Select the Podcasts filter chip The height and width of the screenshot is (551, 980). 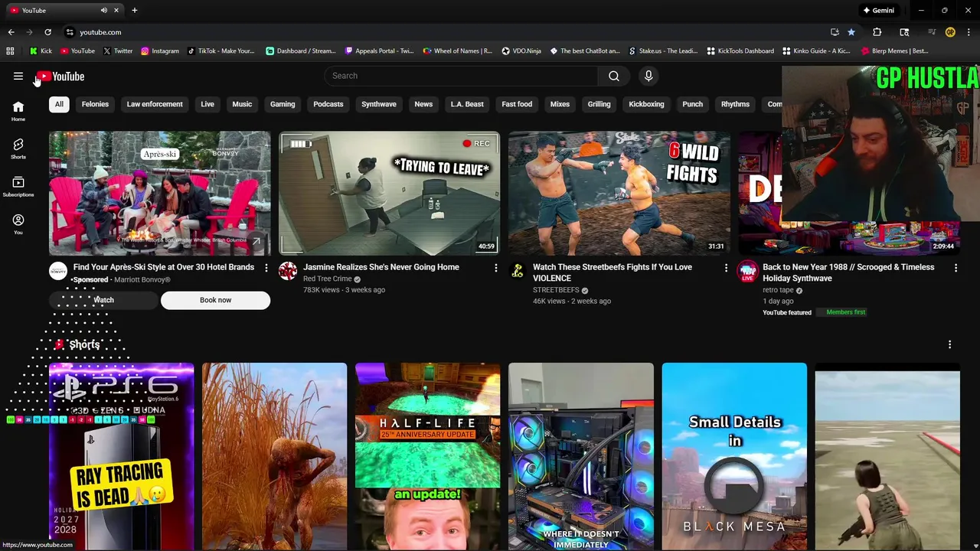point(328,104)
